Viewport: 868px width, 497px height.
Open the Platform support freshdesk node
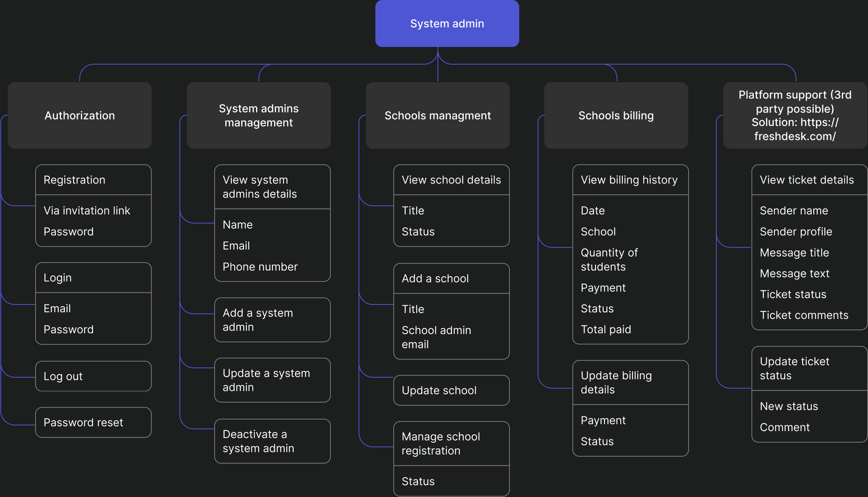click(795, 115)
